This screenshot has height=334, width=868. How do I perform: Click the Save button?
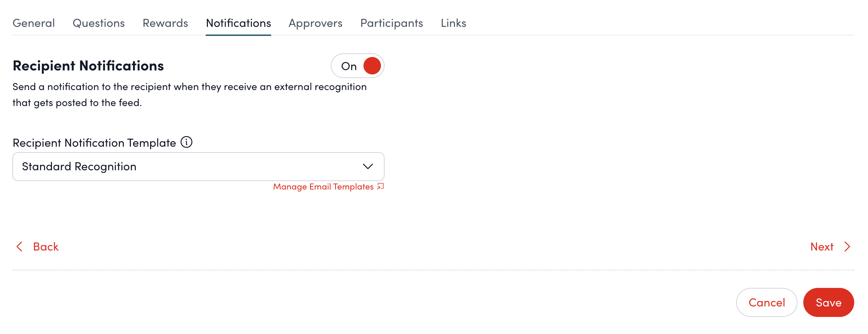pos(828,302)
